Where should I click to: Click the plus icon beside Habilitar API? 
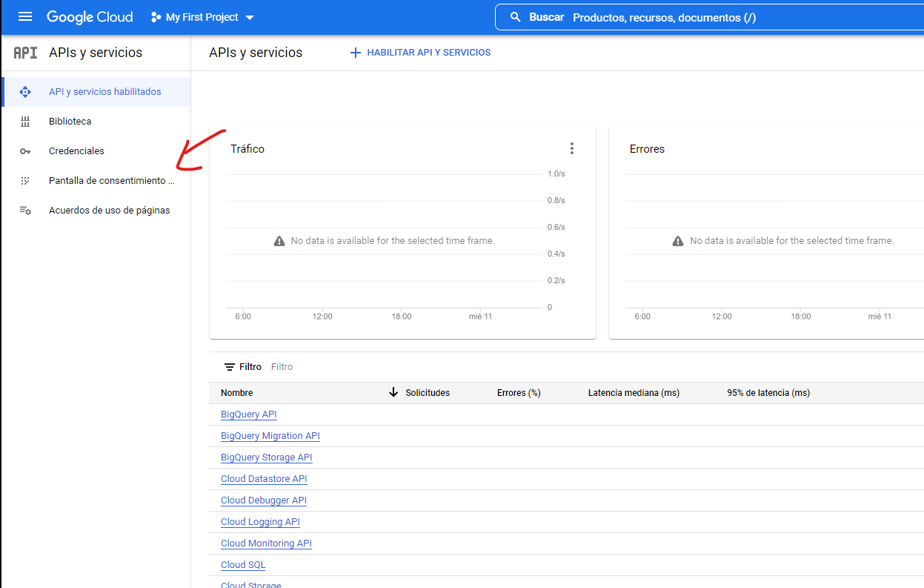click(355, 53)
